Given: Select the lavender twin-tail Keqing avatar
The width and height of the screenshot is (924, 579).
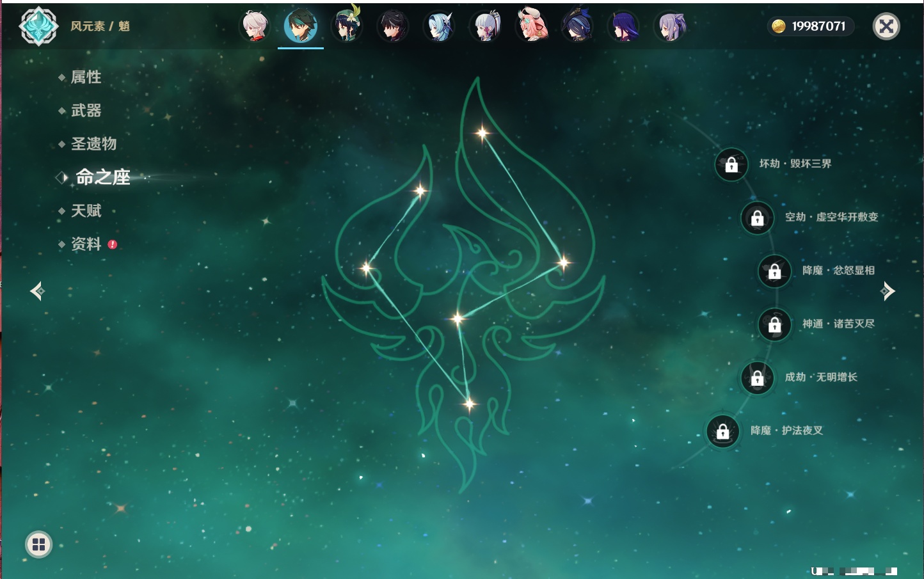Looking at the screenshot, I should (x=671, y=26).
